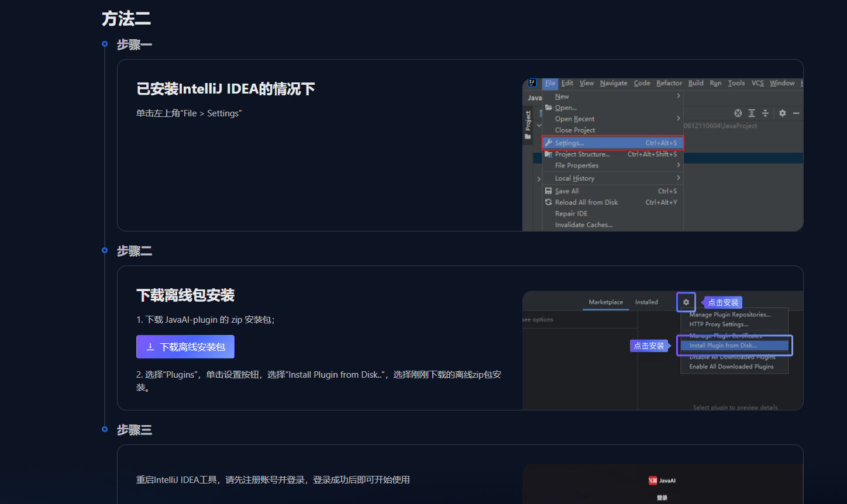Click the 重启IntelliJ IDEA工具 instruction text
847x504 pixels.
(x=273, y=480)
